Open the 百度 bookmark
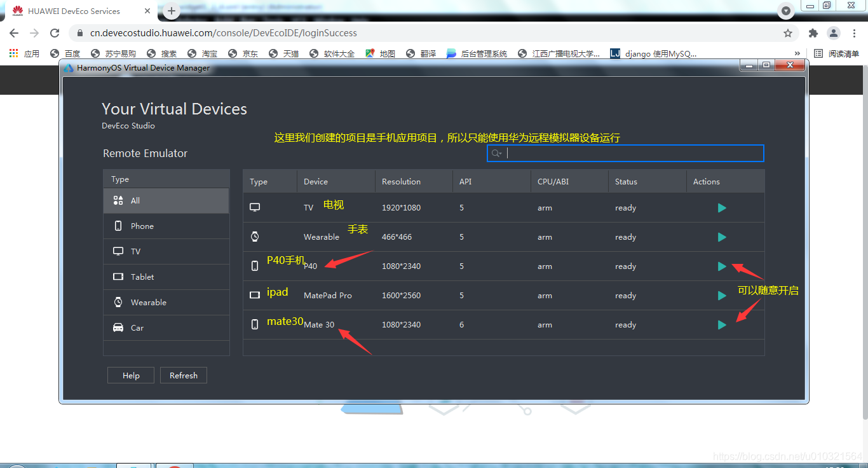868x468 pixels. [x=65, y=54]
